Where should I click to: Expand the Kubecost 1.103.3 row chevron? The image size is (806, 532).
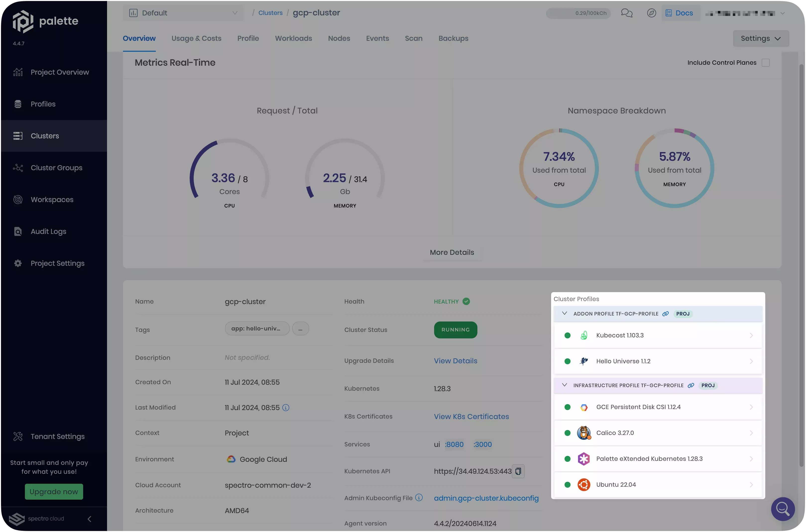[x=751, y=336]
